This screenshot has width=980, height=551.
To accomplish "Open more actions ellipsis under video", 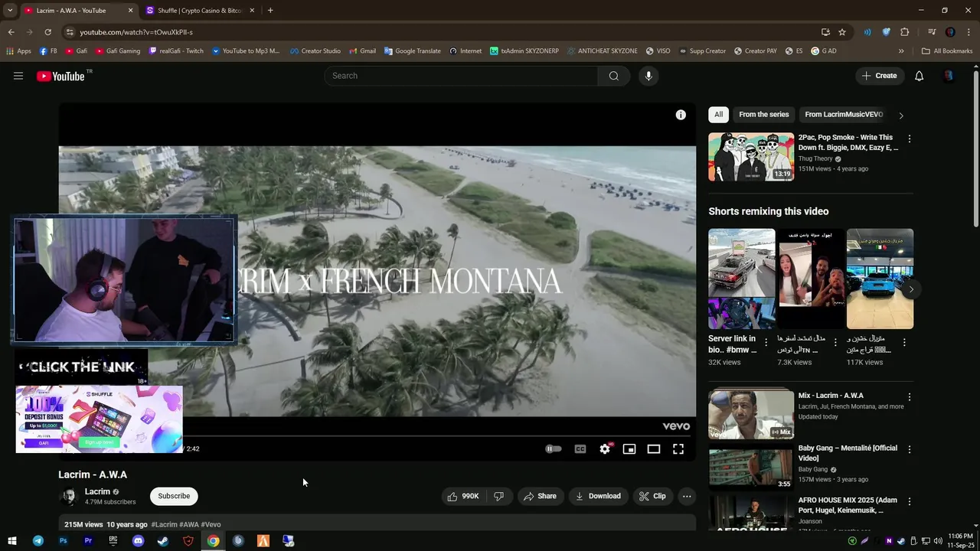I will [687, 496].
